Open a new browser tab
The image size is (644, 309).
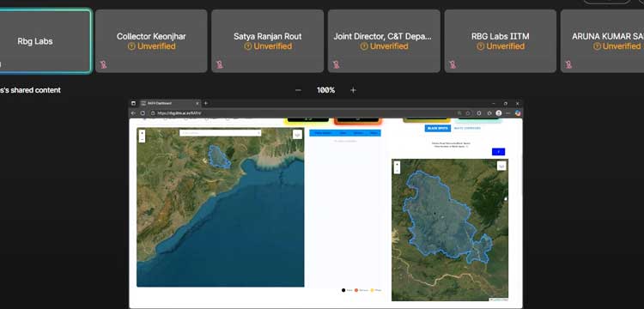pyautogui.click(x=206, y=103)
